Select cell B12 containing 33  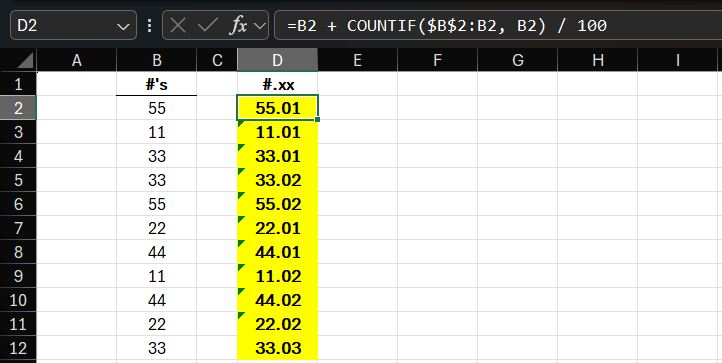tap(157, 347)
